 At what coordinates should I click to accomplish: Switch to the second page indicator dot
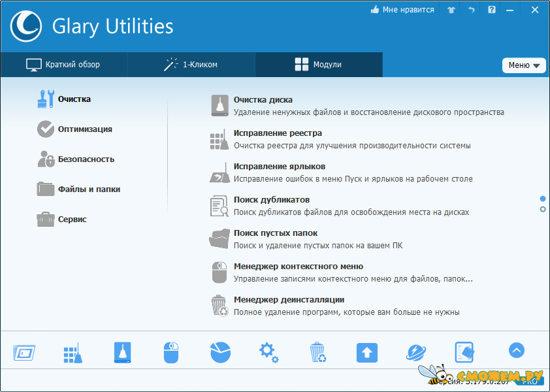coord(543,209)
